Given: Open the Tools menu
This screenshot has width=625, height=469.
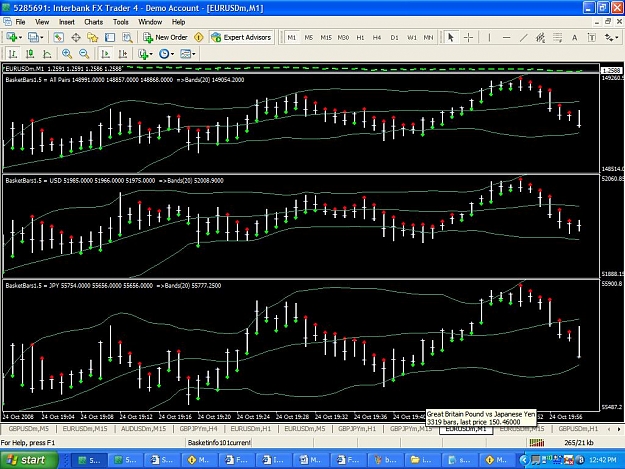Looking at the screenshot, I should coord(121,22).
